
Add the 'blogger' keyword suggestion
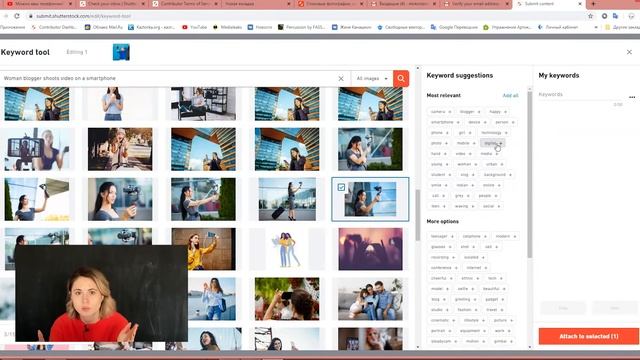coord(469,111)
